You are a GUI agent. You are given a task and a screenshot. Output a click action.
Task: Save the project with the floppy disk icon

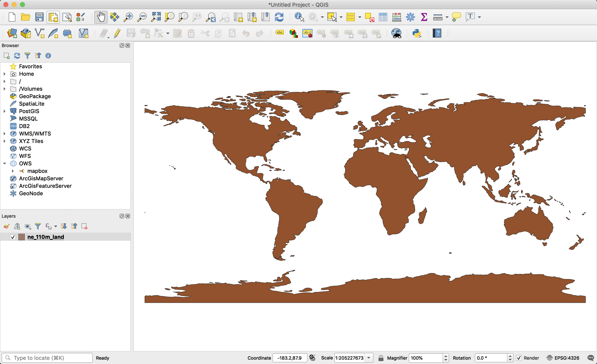click(39, 17)
